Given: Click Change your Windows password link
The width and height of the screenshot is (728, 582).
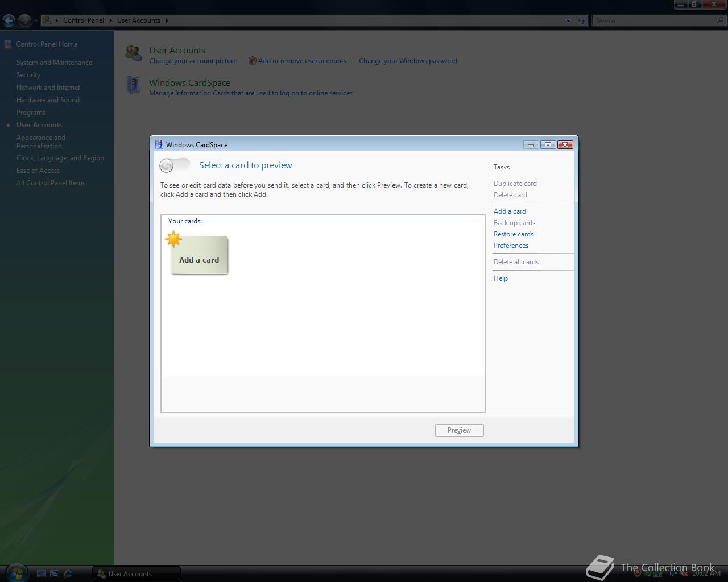Looking at the screenshot, I should coord(408,61).
